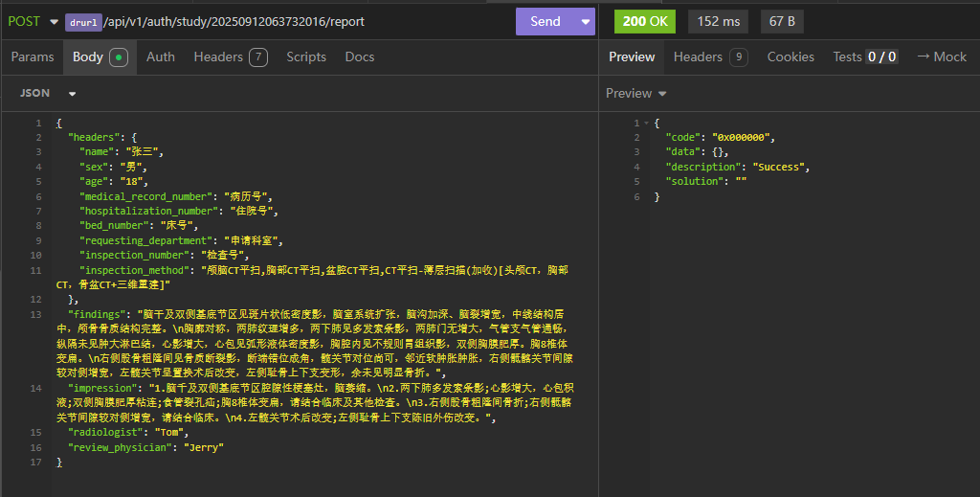980x497 pixels.
Task: Switch to the Scripts tab
Action: click(x=306, y=56)
